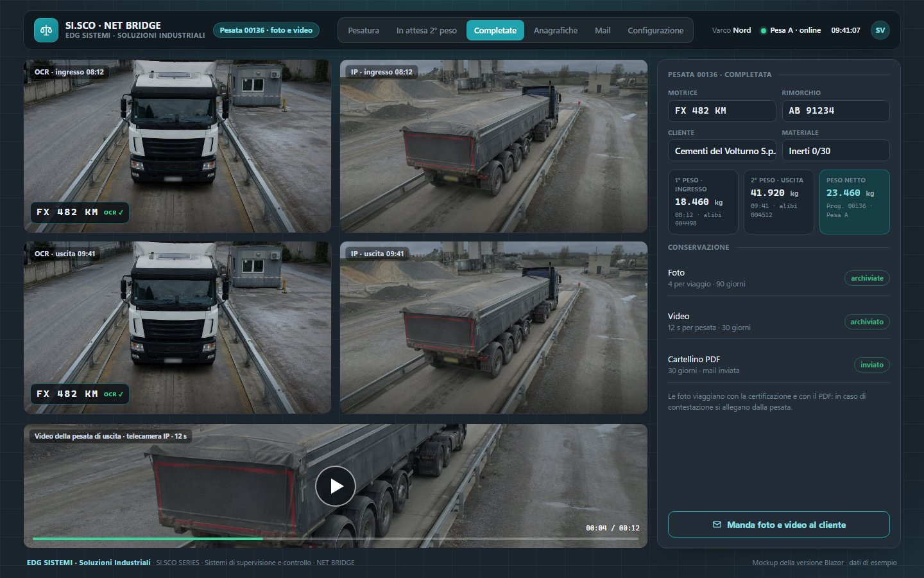Viewport: 924px width, 578px height.
Task: Click the clock reading 09:41:07
Action: pyautogui.click(x=845, y=30)
